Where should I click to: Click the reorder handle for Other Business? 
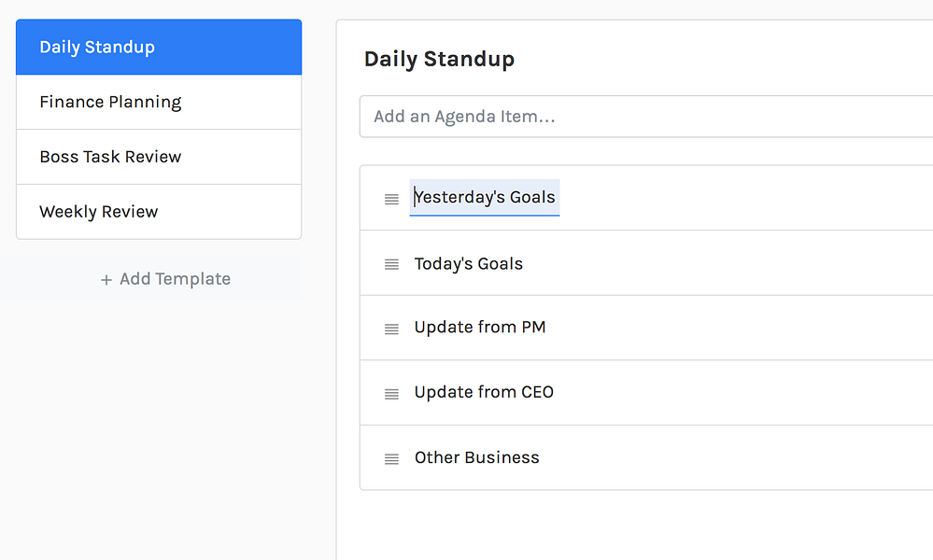(x=391, y=458)
